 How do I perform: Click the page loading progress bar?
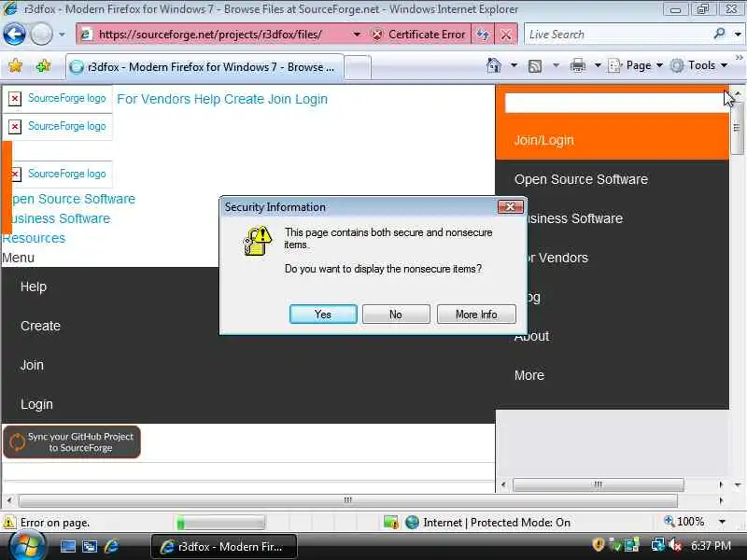[219, 523]
